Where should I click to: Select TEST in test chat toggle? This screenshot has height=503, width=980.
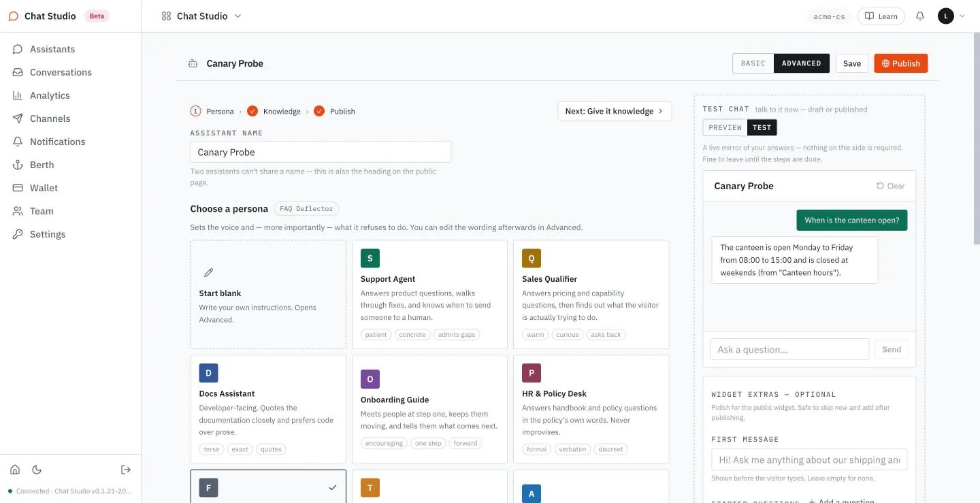click(x=762, y=127)
